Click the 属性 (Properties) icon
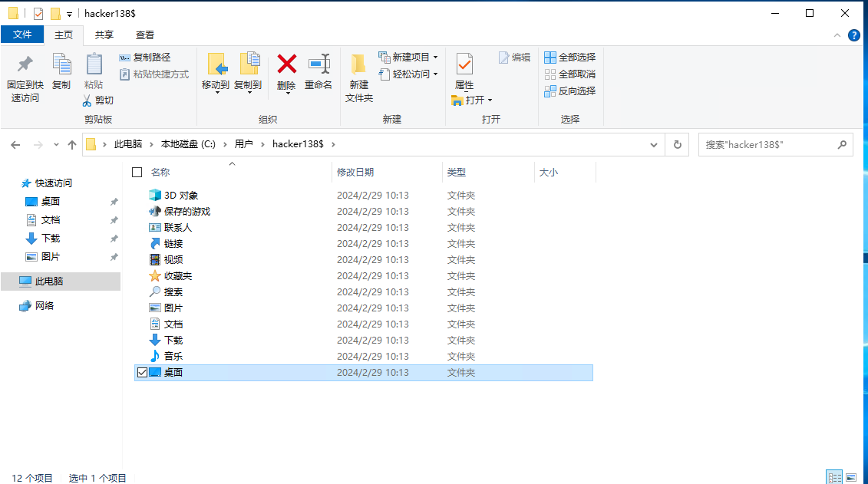This screenshot has width=868, height=484. pos(464,64)
